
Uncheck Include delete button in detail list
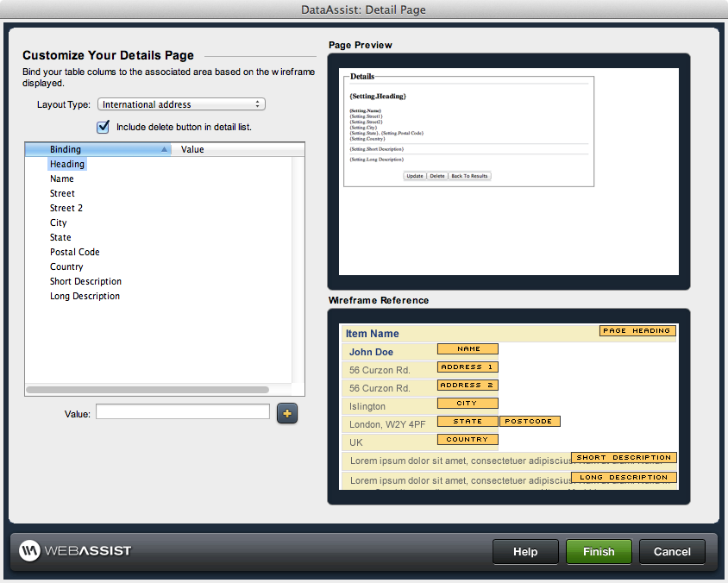click(103, 126)
